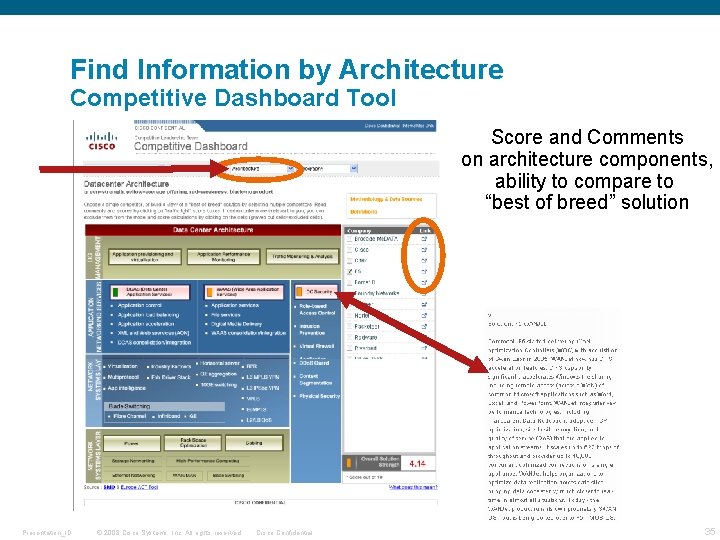Click the Cisco logo in dashboard header
The image size is (720, 540).
coord(102,141)
